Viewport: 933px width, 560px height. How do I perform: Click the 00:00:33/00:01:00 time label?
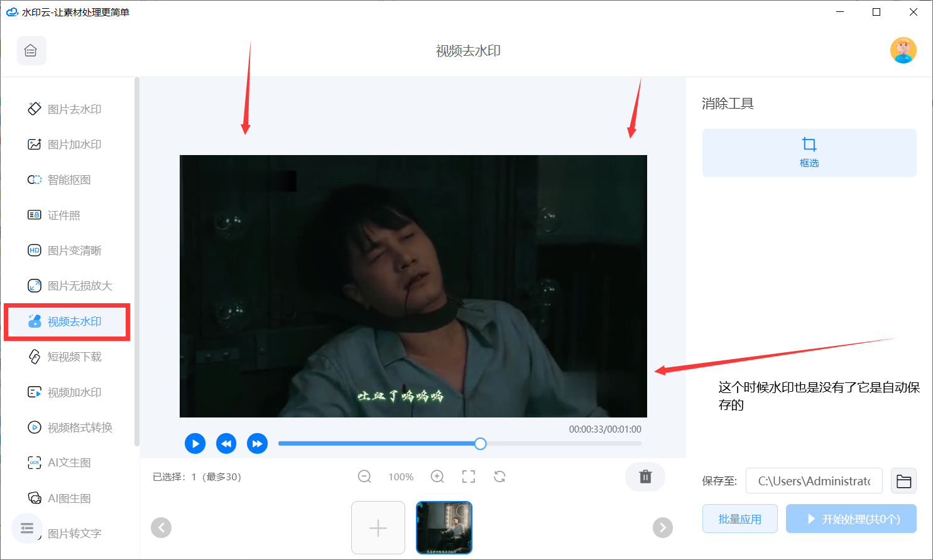pos(605,429)
